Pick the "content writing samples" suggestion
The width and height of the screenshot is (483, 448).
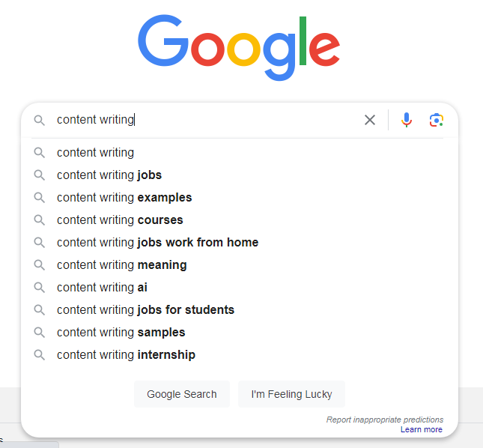(x=121, y=333)
